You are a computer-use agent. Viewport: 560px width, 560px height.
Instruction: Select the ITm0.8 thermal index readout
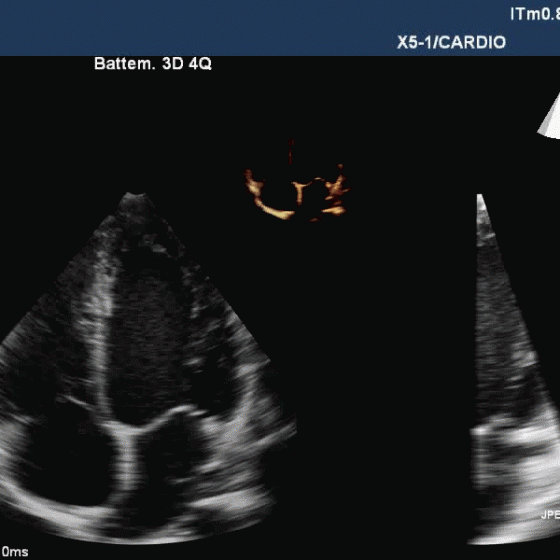click(x=535, y=15)
